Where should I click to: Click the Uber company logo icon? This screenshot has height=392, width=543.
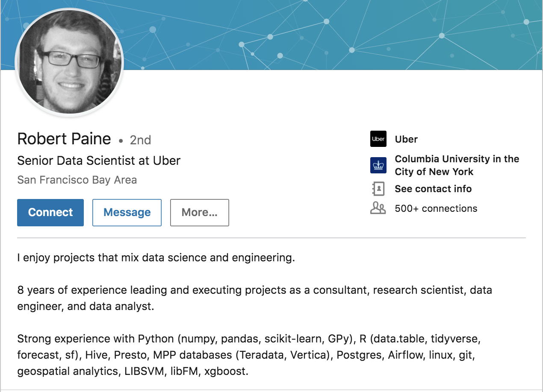378,139
